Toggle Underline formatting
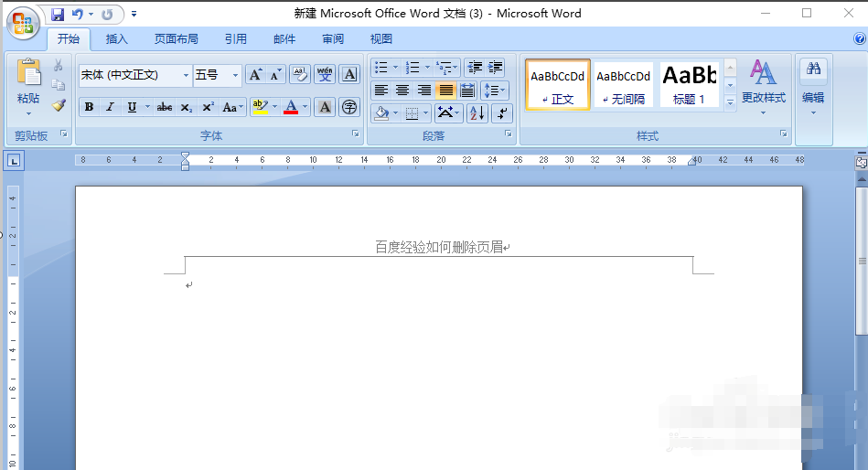This screenshot has width=868, height=470. [x=132, y=107]
